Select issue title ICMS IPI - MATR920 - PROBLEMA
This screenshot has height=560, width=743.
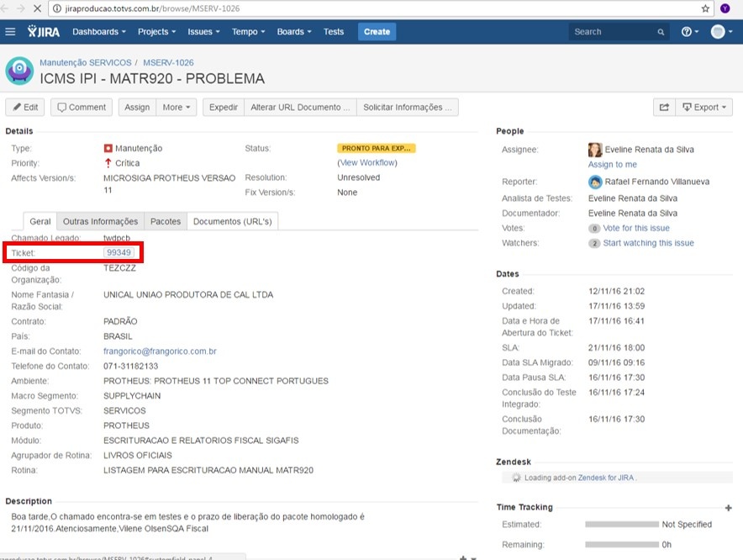pyautogui.click(x=152, y=79)
